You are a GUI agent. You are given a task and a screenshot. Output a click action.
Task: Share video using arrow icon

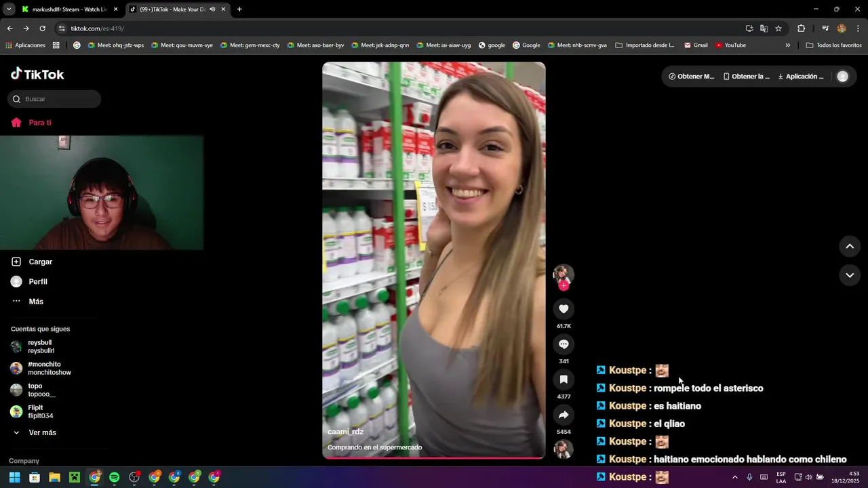564,415
